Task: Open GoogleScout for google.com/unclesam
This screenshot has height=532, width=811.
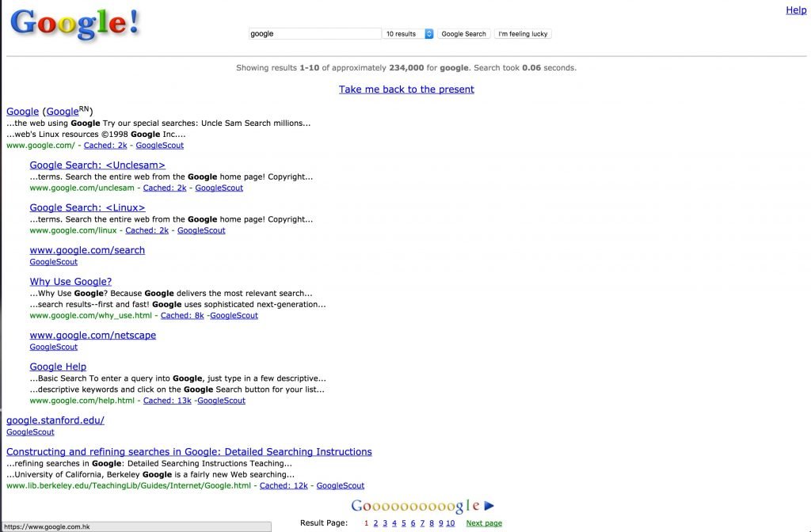Action: [x=219, y=188]
